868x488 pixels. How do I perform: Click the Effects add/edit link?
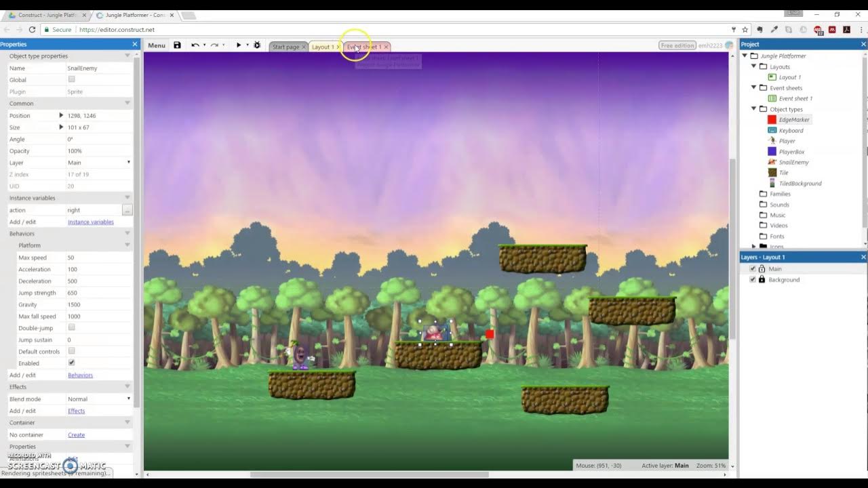(x=77, y=411)
